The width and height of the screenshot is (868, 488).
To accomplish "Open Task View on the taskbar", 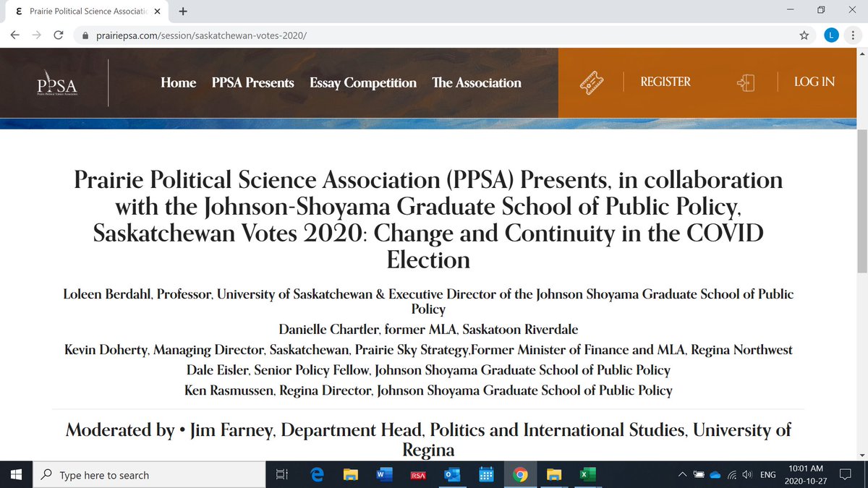I will coord(283,475).
